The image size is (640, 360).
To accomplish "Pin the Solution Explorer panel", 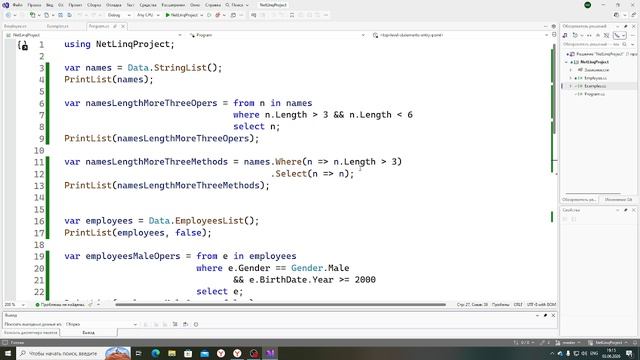I will tap(626, 26).
